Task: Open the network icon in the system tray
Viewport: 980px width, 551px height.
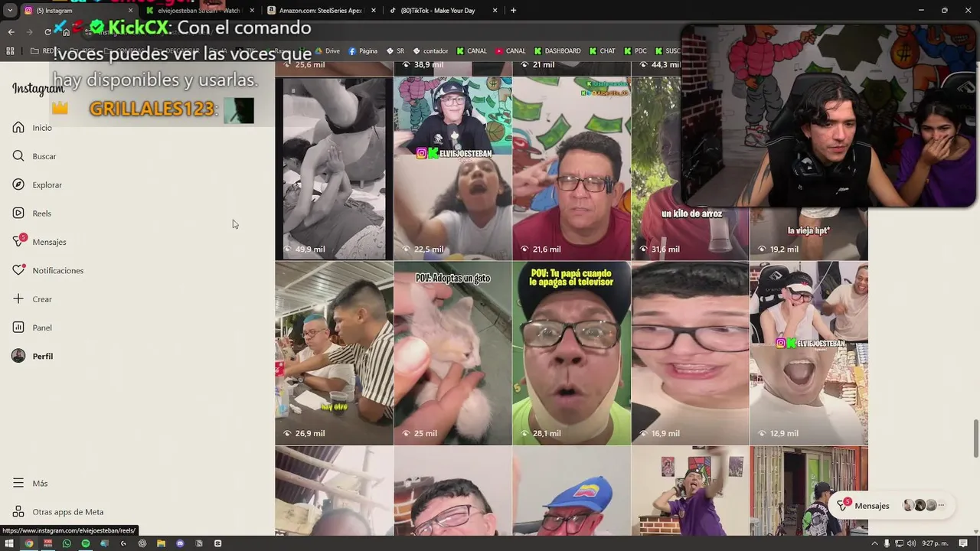Action: 898,543
